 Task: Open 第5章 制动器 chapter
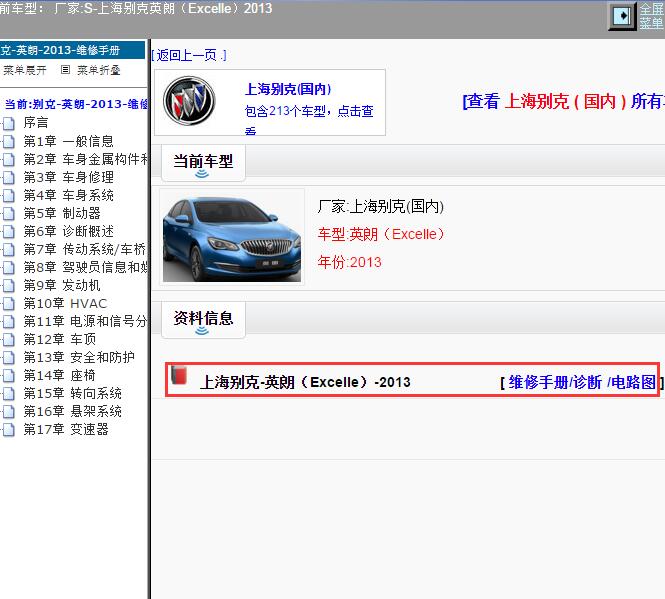(x=62, y=213)
